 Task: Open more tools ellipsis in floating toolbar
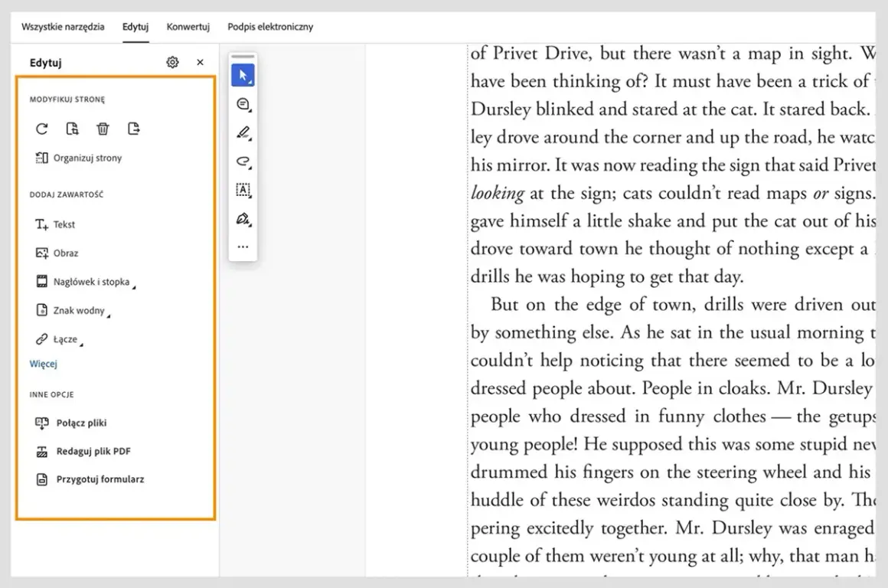pos(243,247)
